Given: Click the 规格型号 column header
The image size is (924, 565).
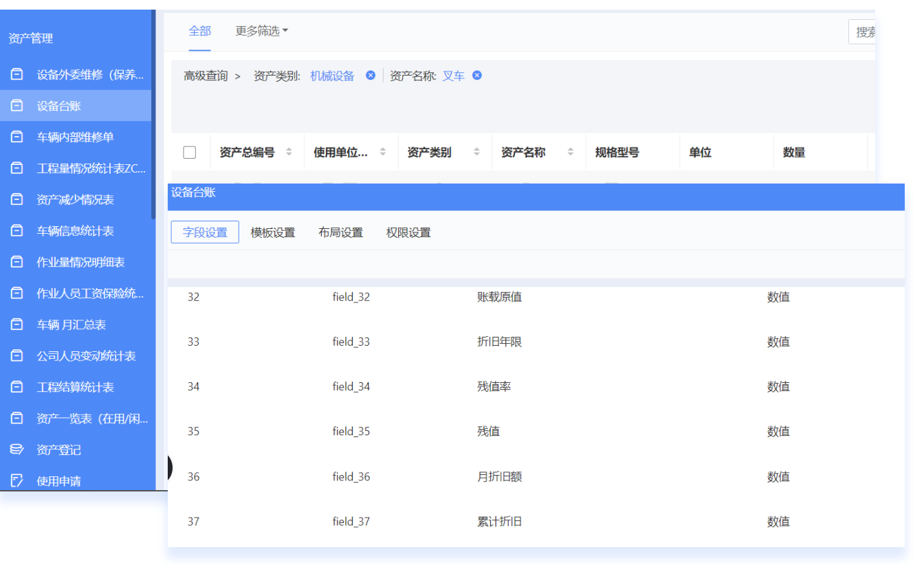Looking at the screenshot, I should 617,153.
